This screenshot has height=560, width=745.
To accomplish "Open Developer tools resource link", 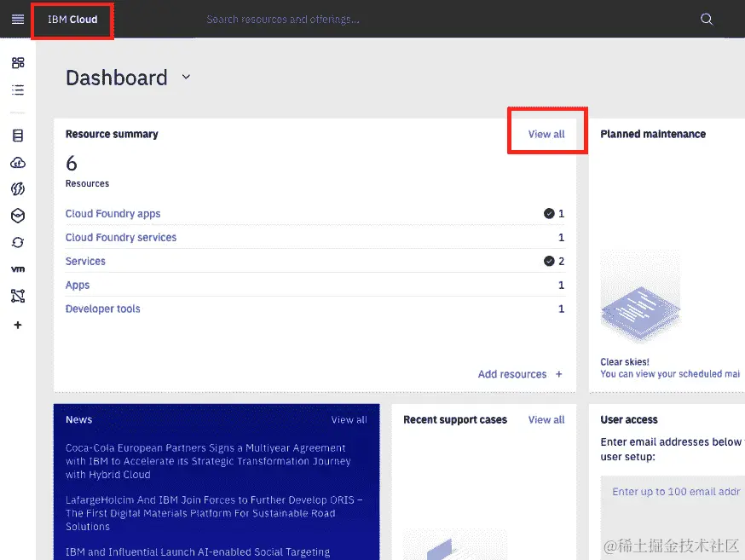I will point(102,309).
